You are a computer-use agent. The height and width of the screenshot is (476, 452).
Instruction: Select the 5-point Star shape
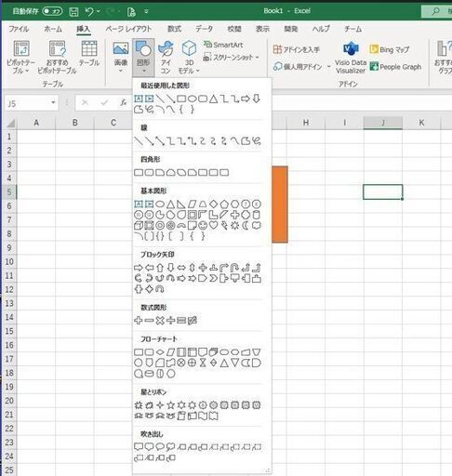tap(170, 405)
